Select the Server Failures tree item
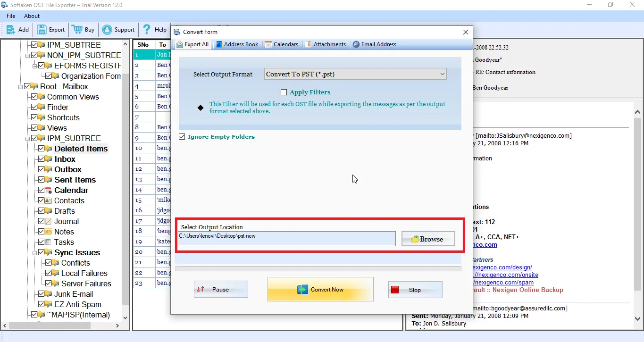This screenshot has height=342, width=644. coord(86,284)
